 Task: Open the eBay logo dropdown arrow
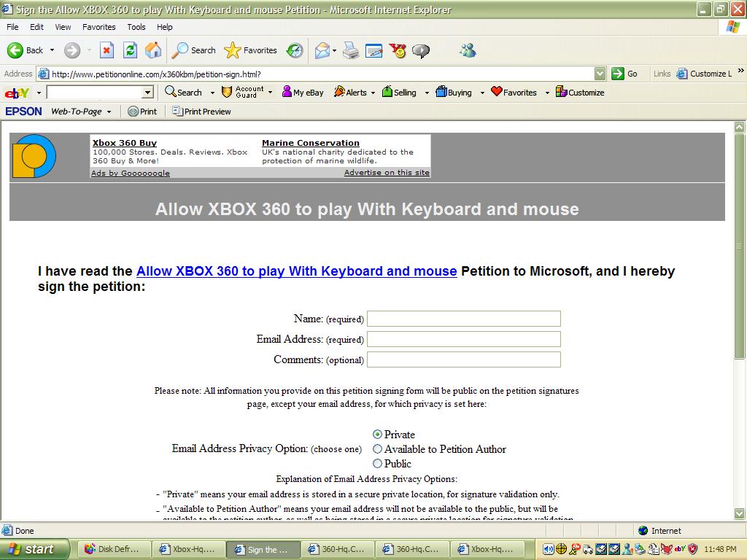click(x=39, y=93)
